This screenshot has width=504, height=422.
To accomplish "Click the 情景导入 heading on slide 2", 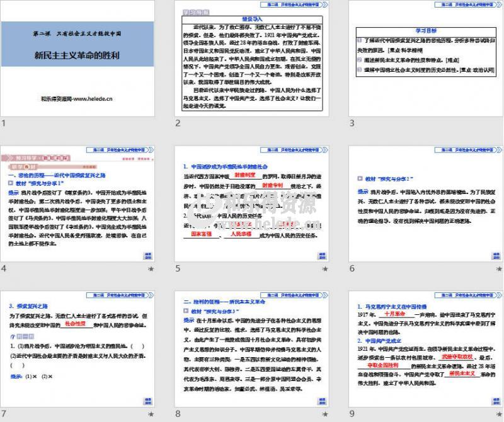I will (x=253, y=20).
